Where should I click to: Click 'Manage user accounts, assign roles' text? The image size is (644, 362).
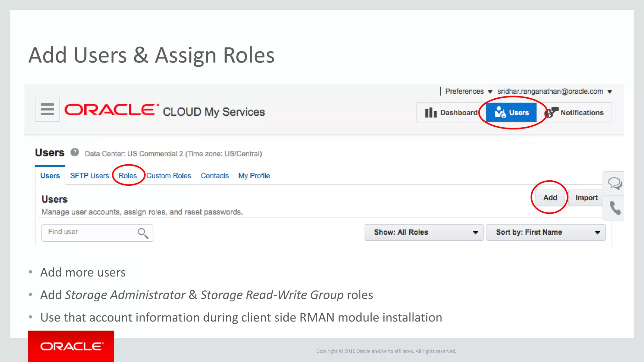pyautogui.click(x=142, y=212)
